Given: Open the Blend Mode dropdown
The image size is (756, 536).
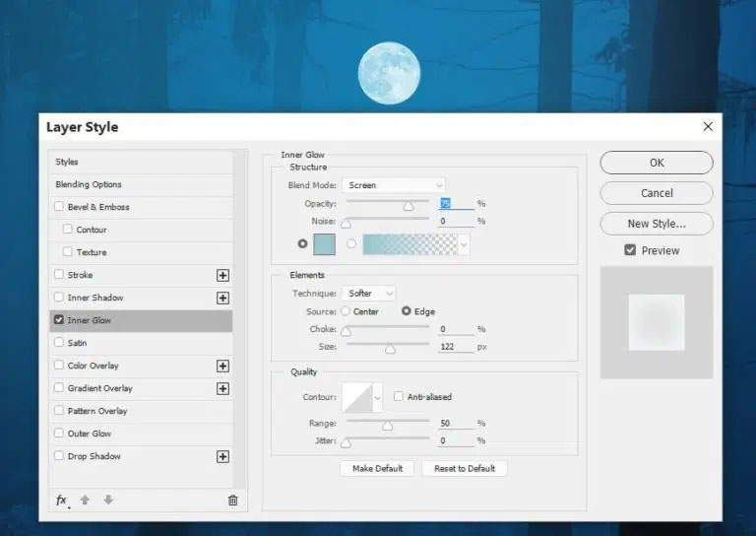Looking at the screenshot, I should point(394,185).
